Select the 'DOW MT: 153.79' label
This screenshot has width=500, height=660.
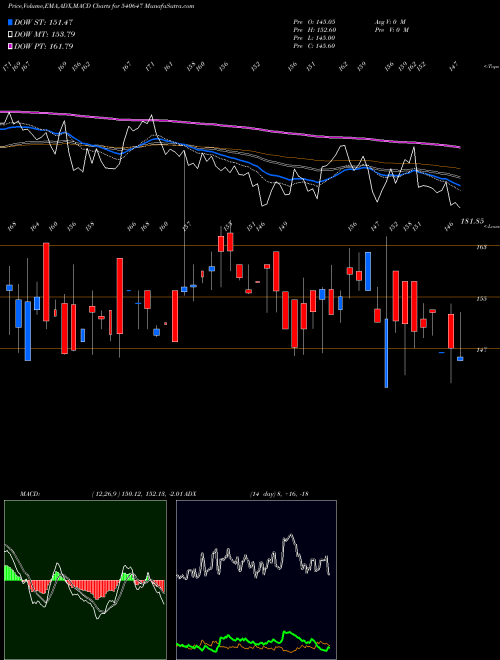(45, 35)
